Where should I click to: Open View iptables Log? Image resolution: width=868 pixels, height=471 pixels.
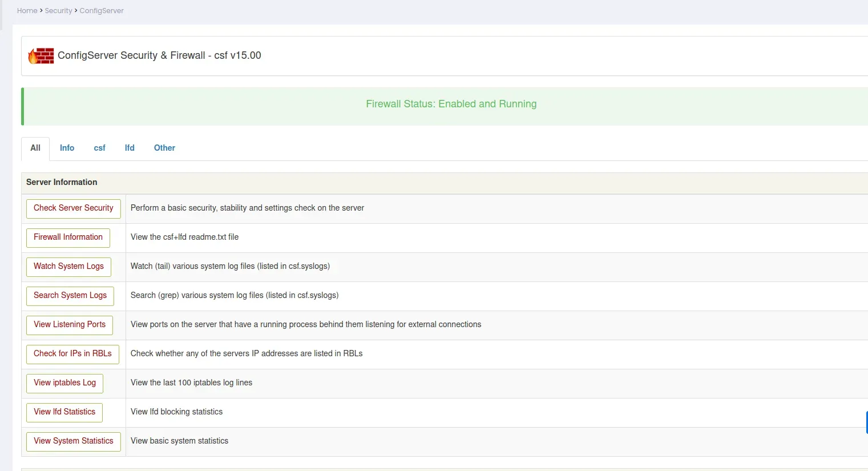pyautogui.click(x=64, y=383)
